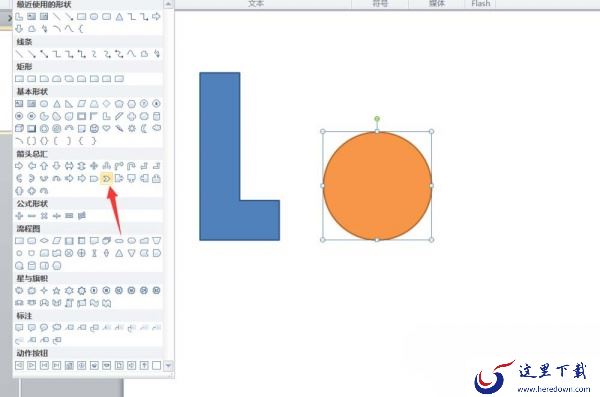This screenshot has width=600, height=397.
Task: Choose the back/previous action button shape
Action: 19,365
